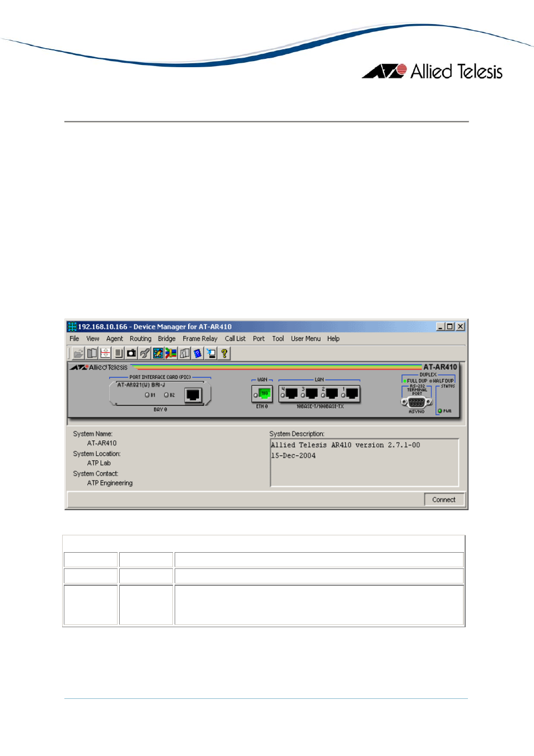The height and width of the screenshot is (756, 534).
Task: Click the green PWR status LED
Action: click(440, 411)
